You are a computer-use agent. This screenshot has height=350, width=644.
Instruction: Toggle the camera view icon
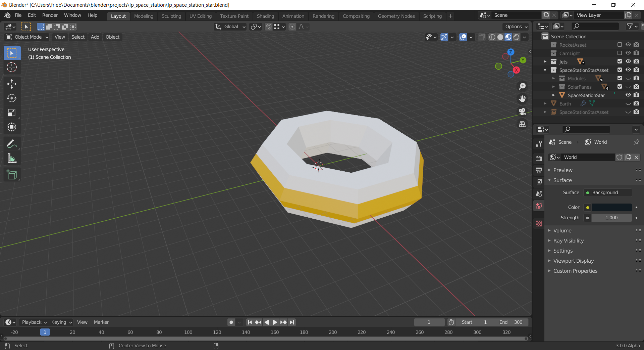(x=522, y=112)
